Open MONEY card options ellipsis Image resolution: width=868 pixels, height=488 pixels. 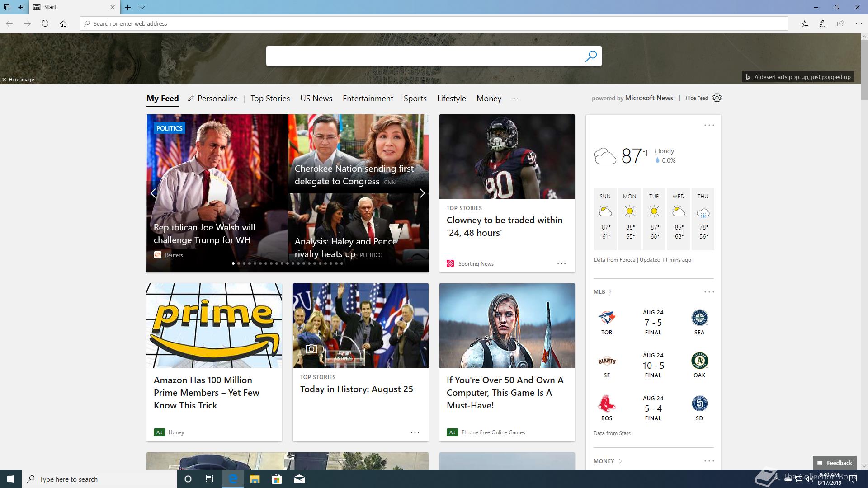click(709, 461)
